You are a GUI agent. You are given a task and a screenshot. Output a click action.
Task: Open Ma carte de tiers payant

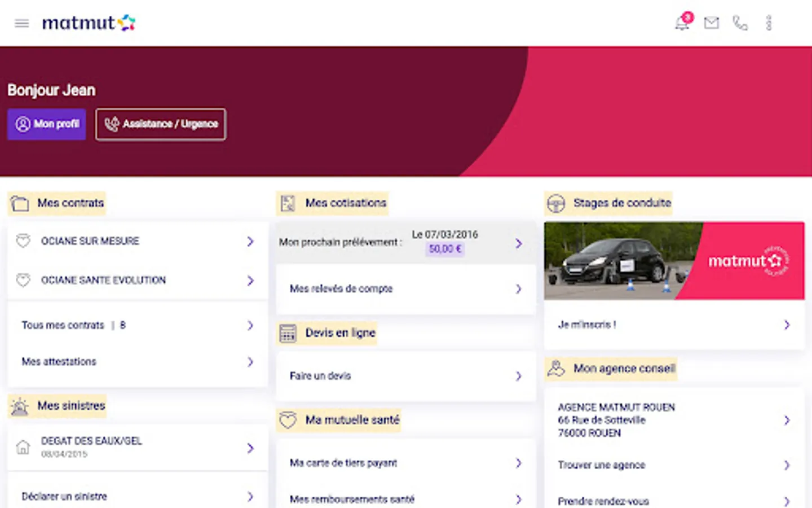click(405, 463)
